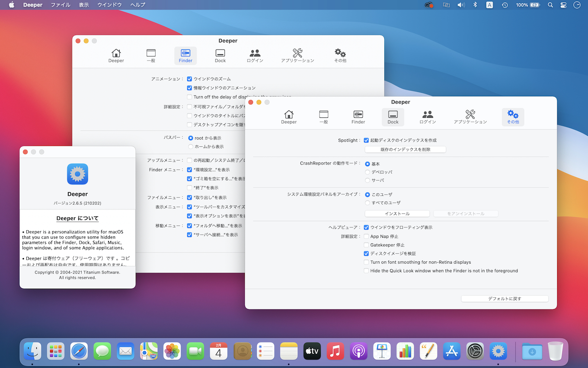Open the ファイル menu
Viewport: 588px width, 368px height.
point(61,5)
